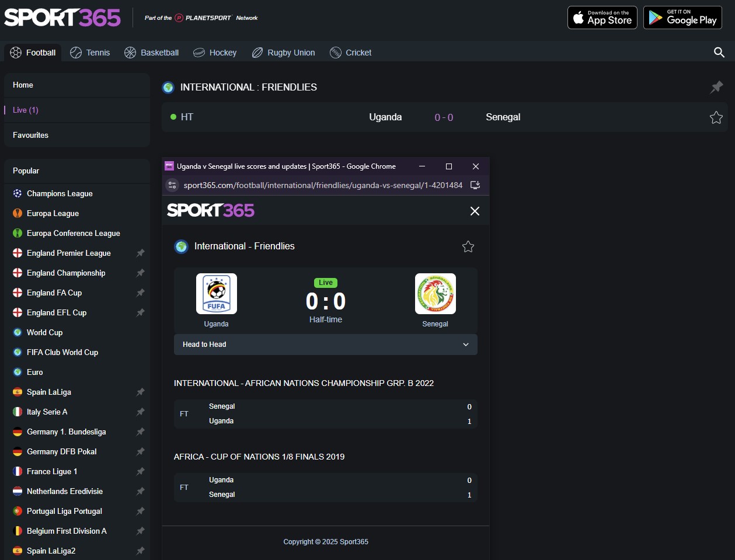Click globe icon next to popup International - Friendlies
The image size is (735, 560).
pyautogui.click(x=182, y=246)
